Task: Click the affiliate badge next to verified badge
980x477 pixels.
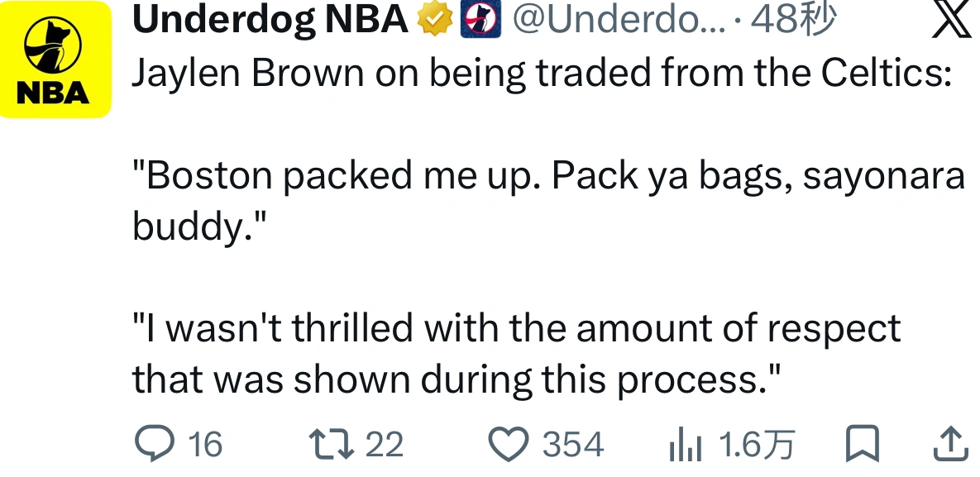Action: point(480,19)
